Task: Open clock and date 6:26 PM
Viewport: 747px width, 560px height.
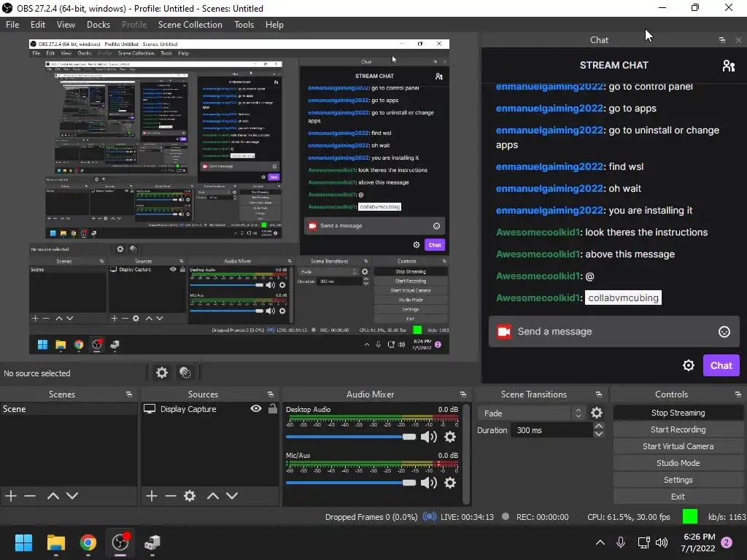Action: [698, 542]
